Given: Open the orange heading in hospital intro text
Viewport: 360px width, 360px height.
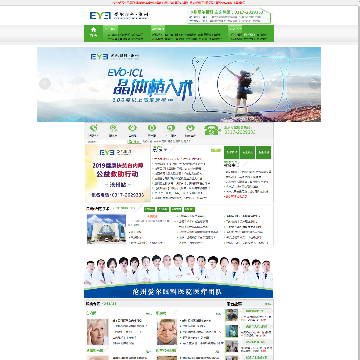Looking at the screenshot, I should pyautogui.click(x=152, y=217).
